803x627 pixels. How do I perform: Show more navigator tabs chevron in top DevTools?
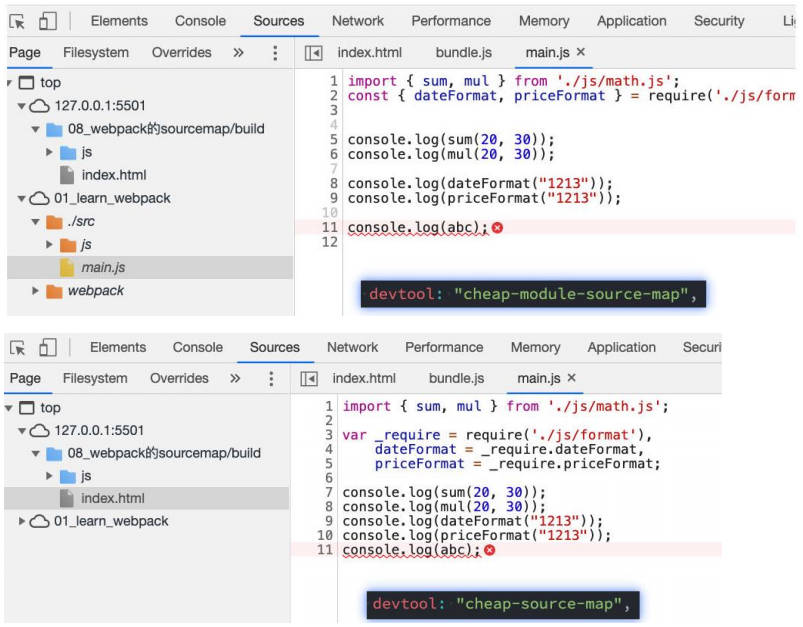pyautogui.click(x=238, y=52)
